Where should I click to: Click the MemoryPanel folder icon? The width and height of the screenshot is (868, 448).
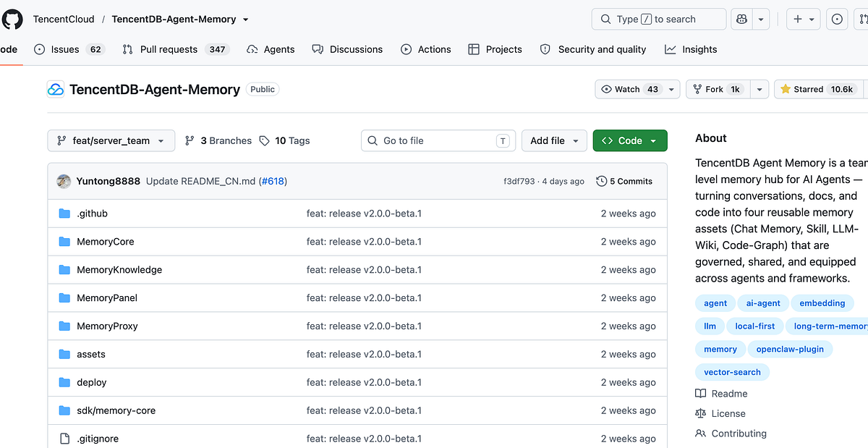[x=64, y=298]
